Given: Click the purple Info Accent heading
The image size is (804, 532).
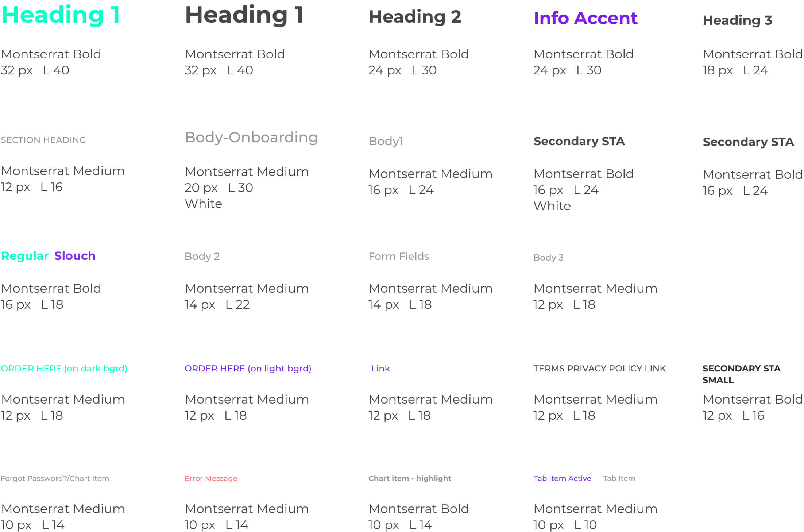Looking at the screenshot, I should coord(586,18).
